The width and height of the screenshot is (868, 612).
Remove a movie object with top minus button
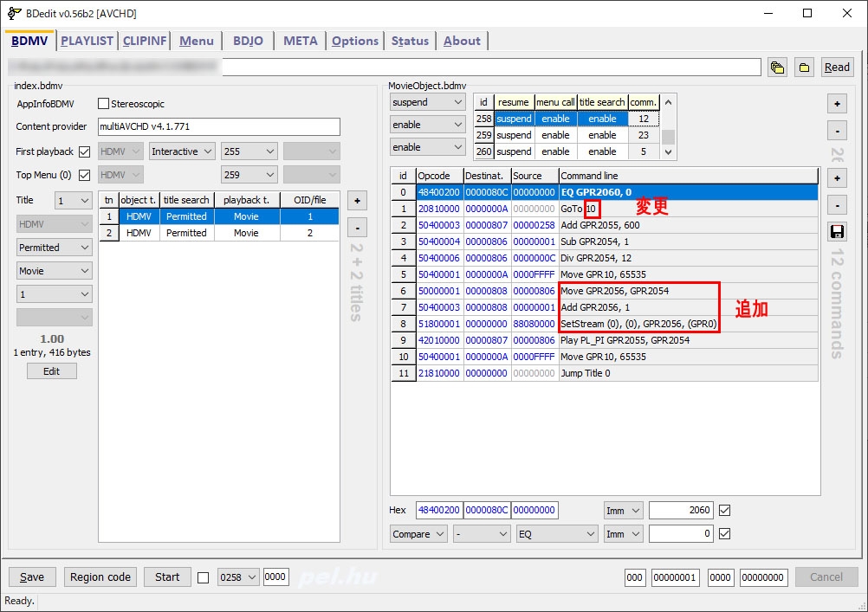coord(837,131)
